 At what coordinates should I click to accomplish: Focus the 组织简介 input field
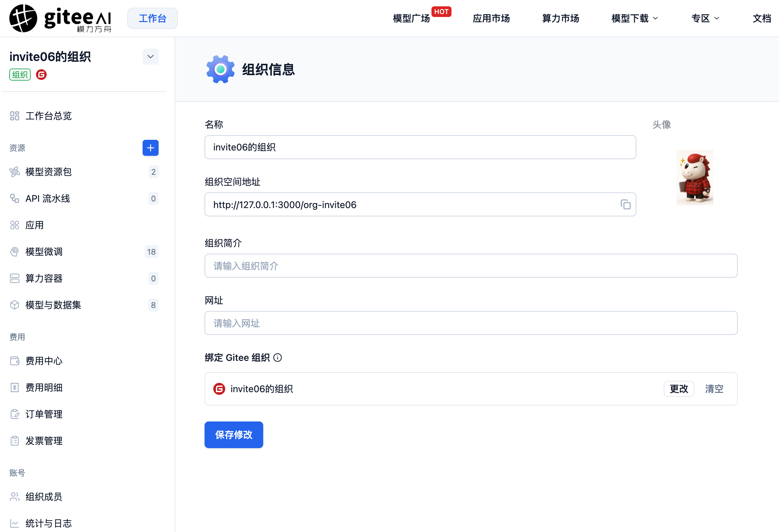click(x=471, y=266)
